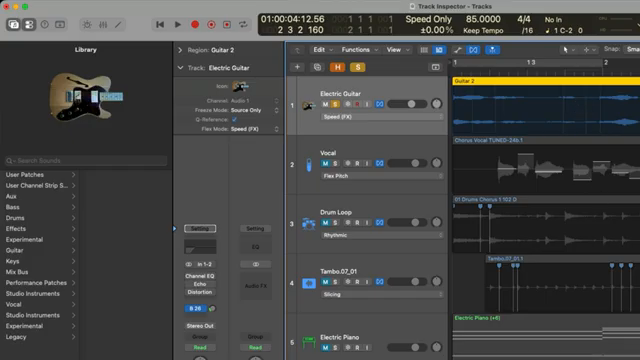Go to beginning of project
Image resolution: width=640 pixels, height=360 pixels.
pyautogui.click(x=160, y=24)
